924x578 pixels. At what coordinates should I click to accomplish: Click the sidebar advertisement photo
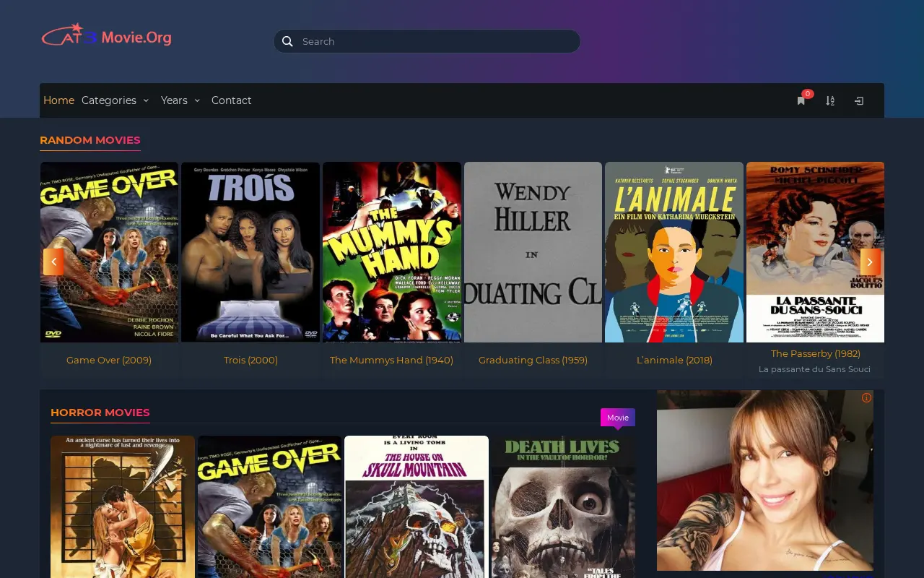tap(765, 480)
